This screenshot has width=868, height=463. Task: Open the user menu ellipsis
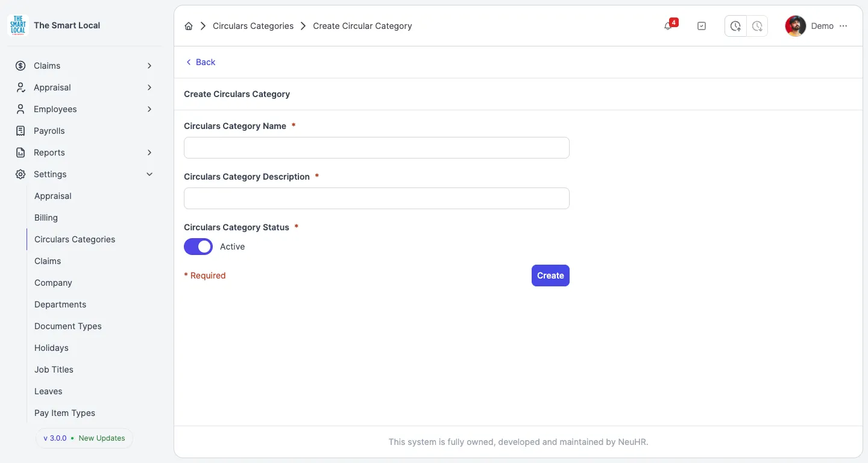click(x=843, y=26)
